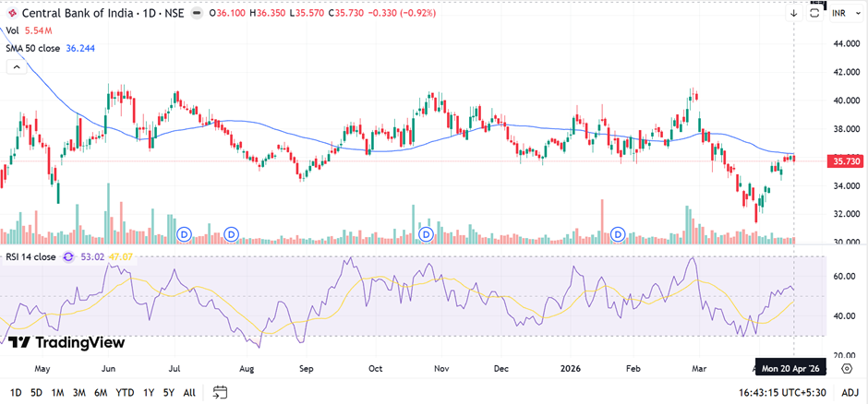Click the fullscreen snapshot frame icon
This screenshot has width=868, height=404.
815,14
